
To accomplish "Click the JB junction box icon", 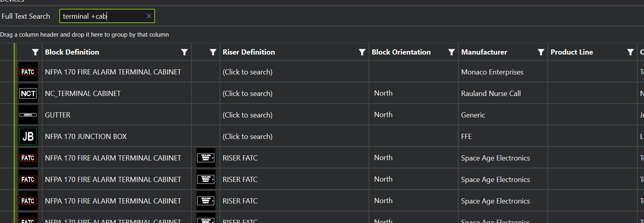I will pos(28,137).
